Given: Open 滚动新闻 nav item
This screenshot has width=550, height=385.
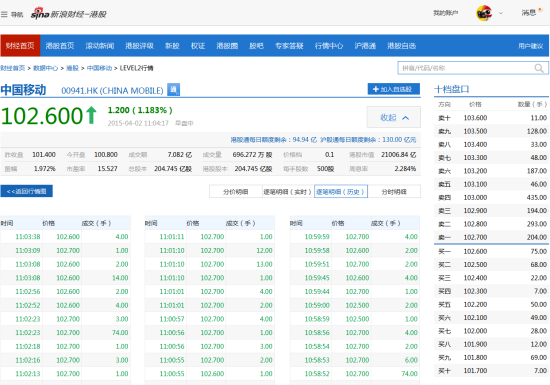Looking at the screenshot, I should (100, 46).
